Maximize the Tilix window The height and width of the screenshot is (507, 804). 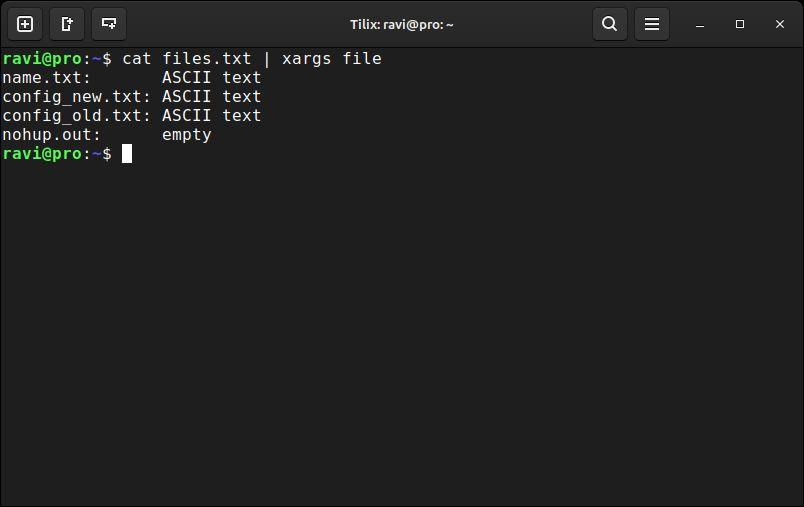739,24
